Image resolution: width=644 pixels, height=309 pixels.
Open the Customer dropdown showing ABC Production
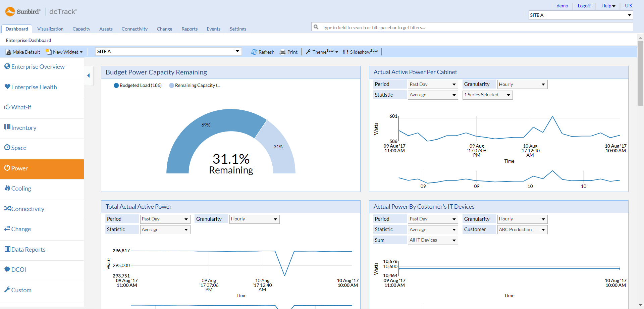tap(522, 229)
